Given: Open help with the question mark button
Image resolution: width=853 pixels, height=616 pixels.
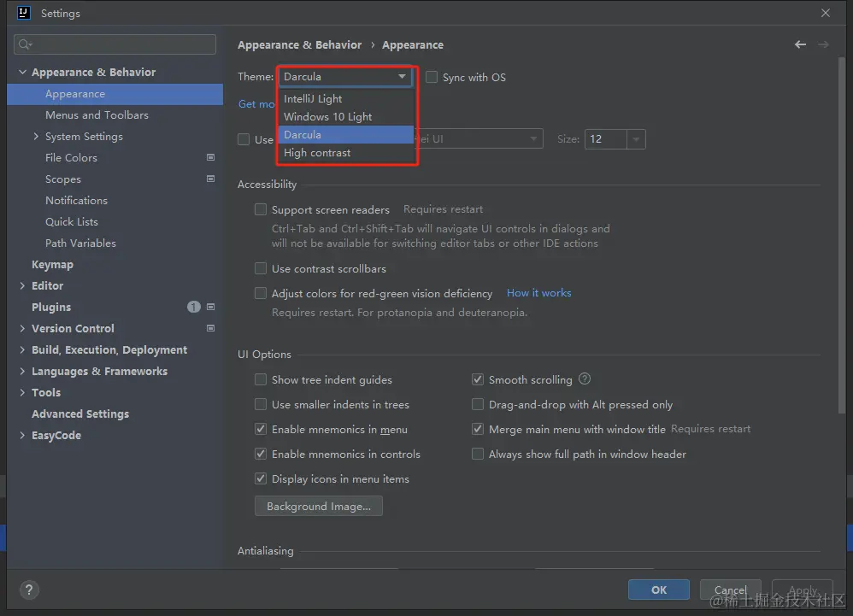Looking at the screenshot, I should coord(29,590).
